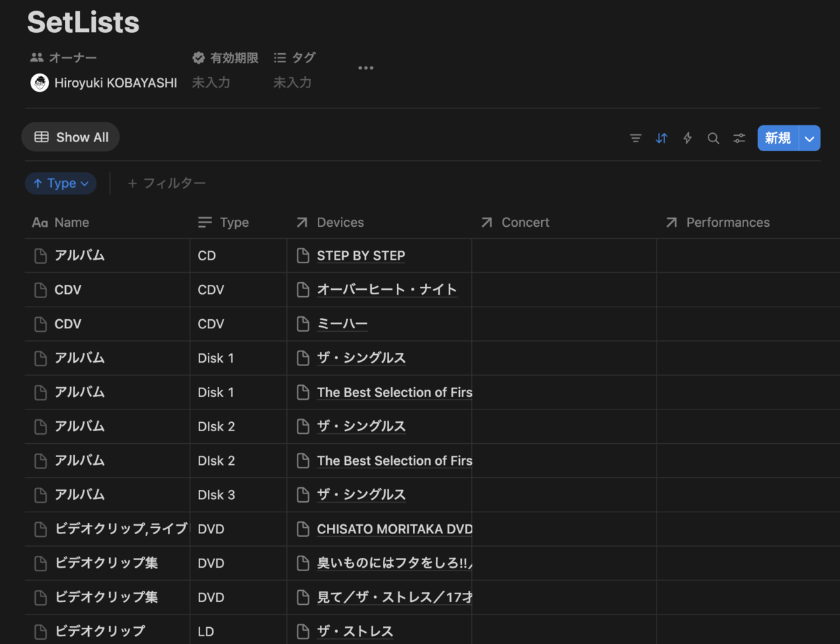Screen dimensions: 840x644
Task: Add a filter with + フィルター
Action: (x=167, y=183)
